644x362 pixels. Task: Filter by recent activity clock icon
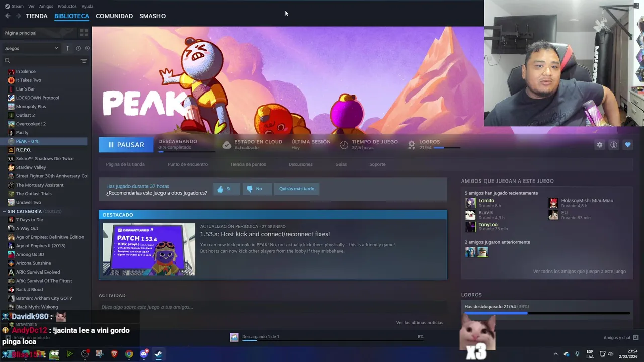coord(78,48)
